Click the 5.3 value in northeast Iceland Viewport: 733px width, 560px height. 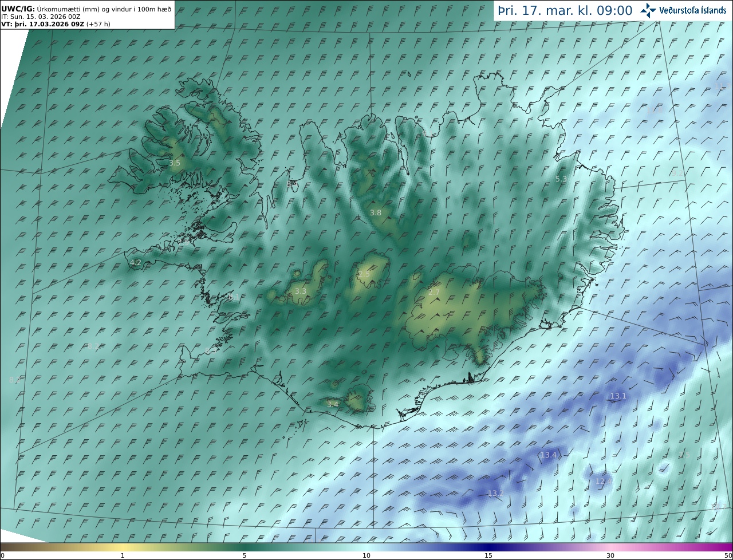pos(561,179)
